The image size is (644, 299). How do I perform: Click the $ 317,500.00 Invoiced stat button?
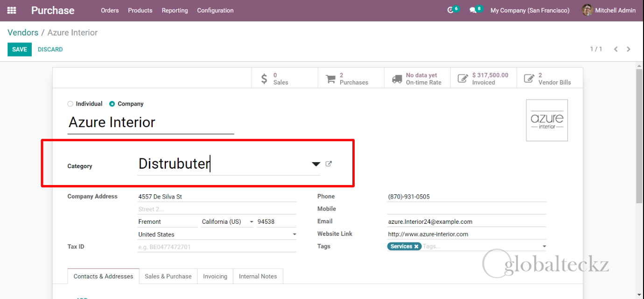tap(484, 78)
